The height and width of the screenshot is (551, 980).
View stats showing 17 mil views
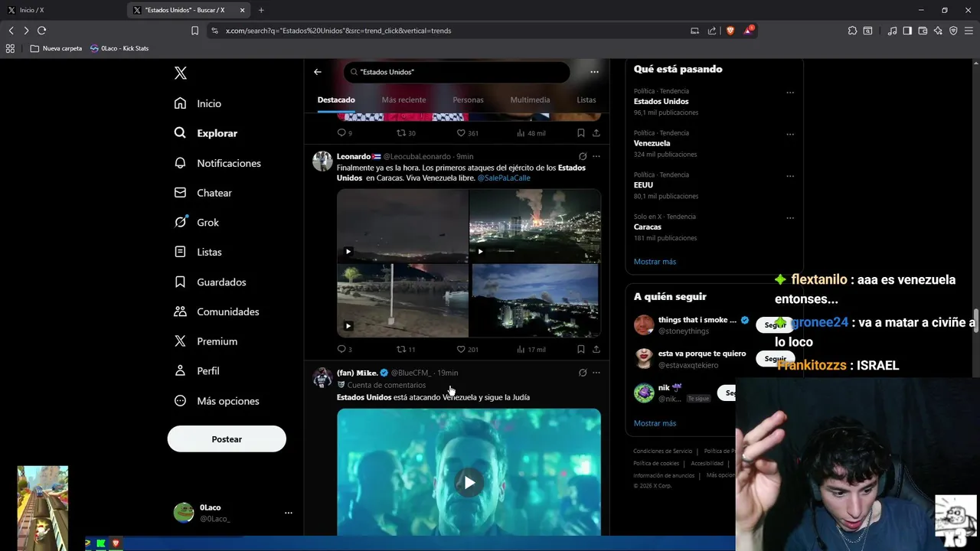(x=531, y=350)
